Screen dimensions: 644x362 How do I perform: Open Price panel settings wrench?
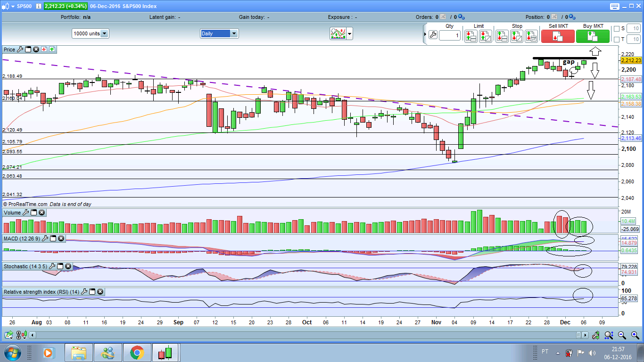point(20,49)
